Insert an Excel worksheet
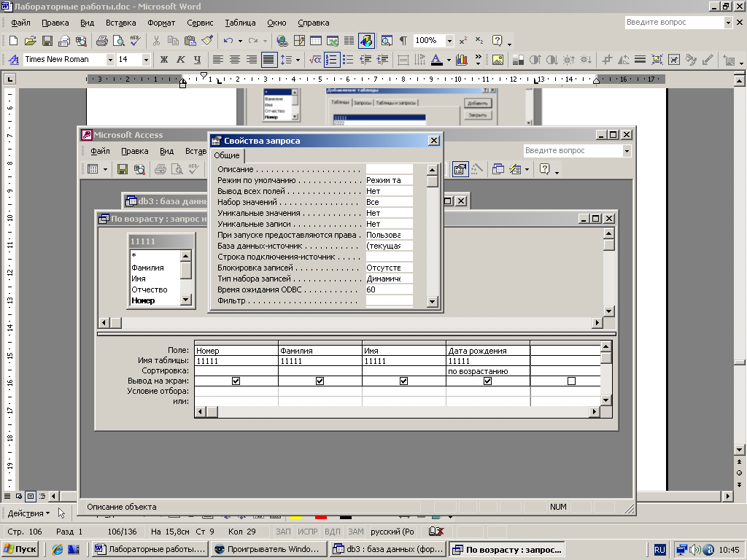 pyautogui.click(x=332, y=41)
